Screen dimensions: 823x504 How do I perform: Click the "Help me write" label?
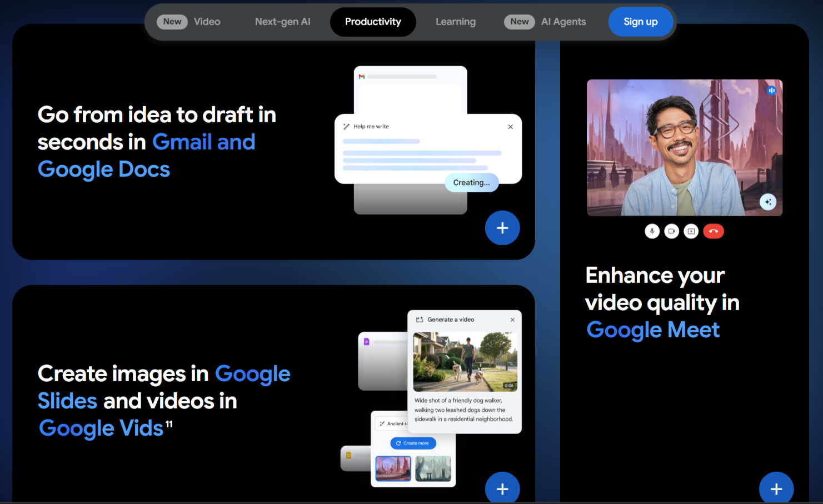pyautogui.click(x=371, y=127)
